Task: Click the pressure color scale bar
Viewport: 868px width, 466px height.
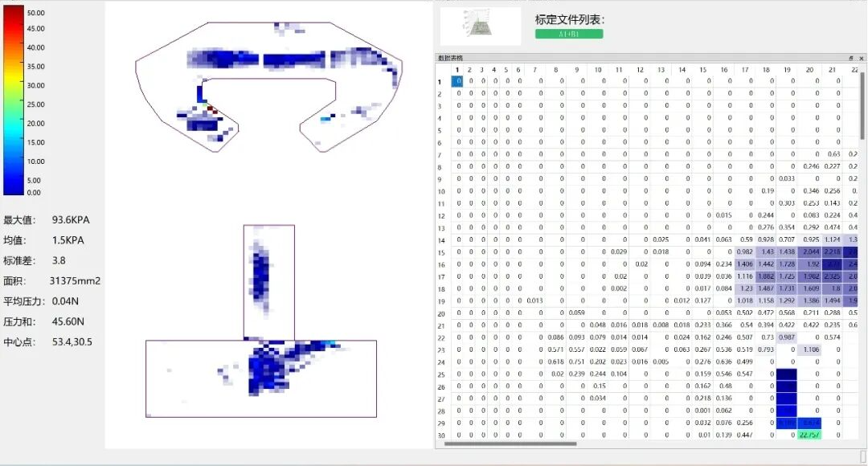Action: (x=14, y=100)
